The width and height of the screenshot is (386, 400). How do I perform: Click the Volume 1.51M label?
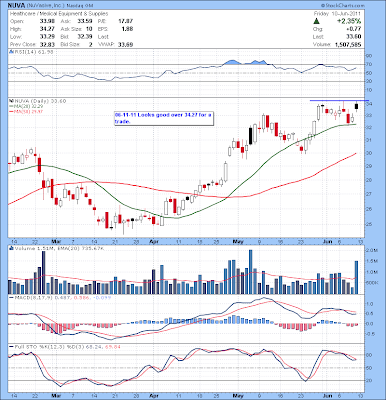click(34, 248)
